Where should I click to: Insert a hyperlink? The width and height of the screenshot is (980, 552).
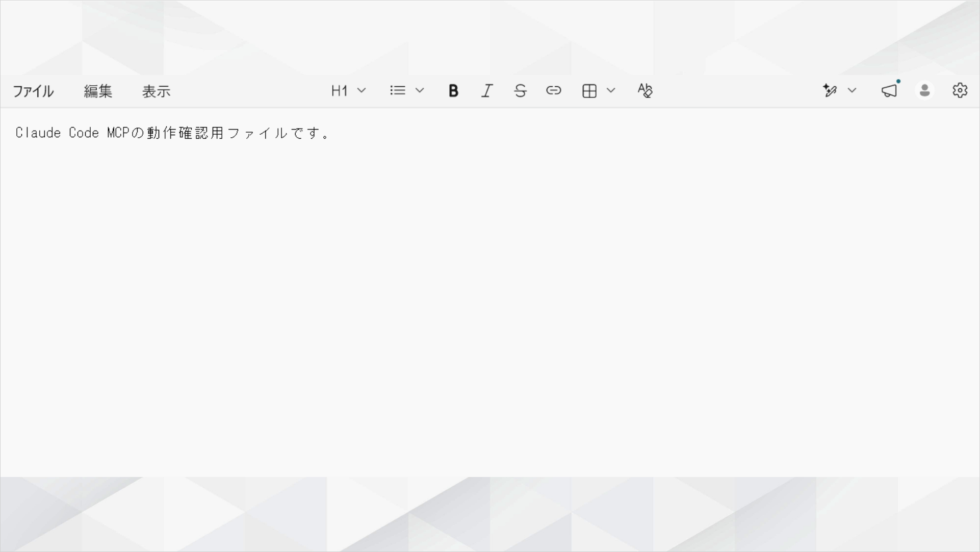coord(554,91)
